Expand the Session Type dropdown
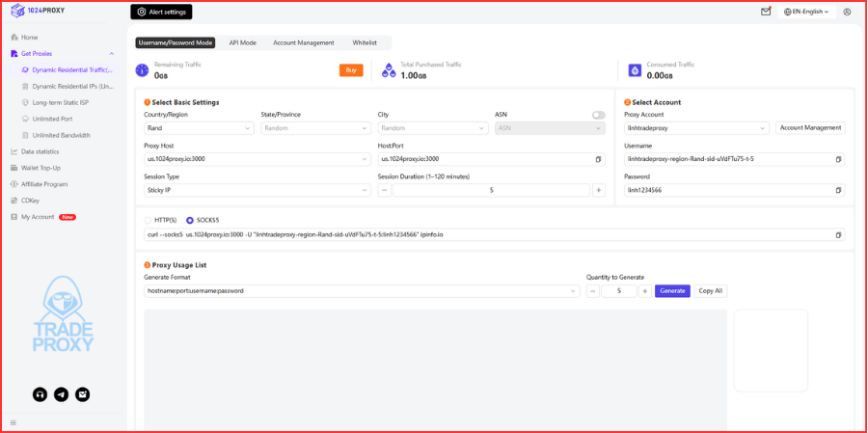This screenshot has width=868, height=433. point(257,190)
